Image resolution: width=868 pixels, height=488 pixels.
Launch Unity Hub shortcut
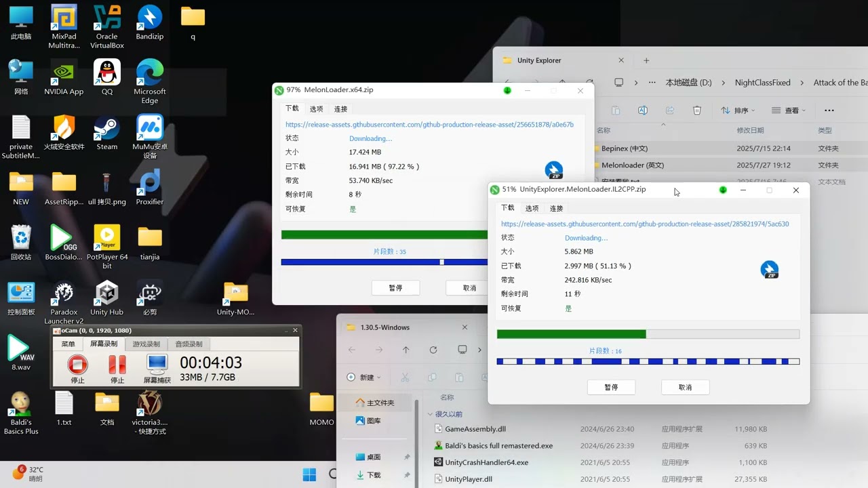[x=107, y=298]
